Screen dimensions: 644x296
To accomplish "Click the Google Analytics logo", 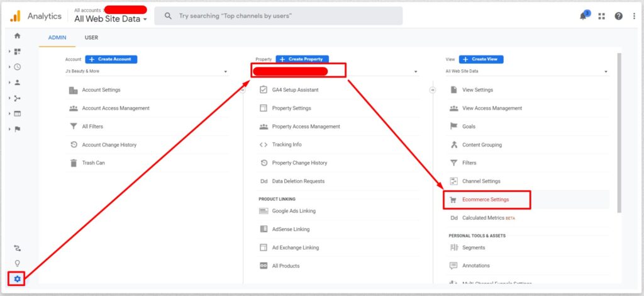I will point(15,16).
